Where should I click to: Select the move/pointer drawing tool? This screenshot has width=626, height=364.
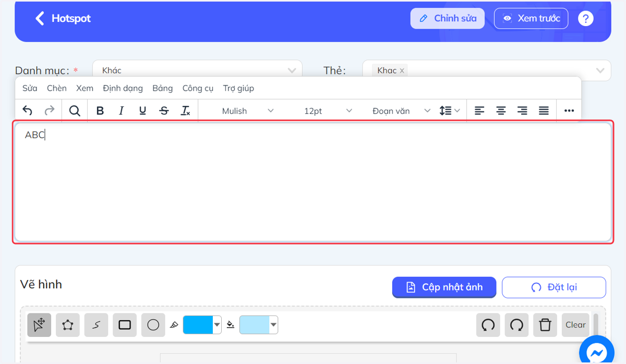tap(39, 325)
